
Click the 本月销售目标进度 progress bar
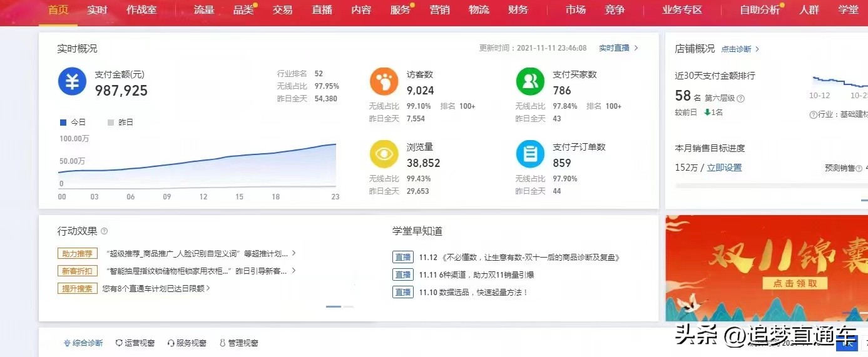772,186
